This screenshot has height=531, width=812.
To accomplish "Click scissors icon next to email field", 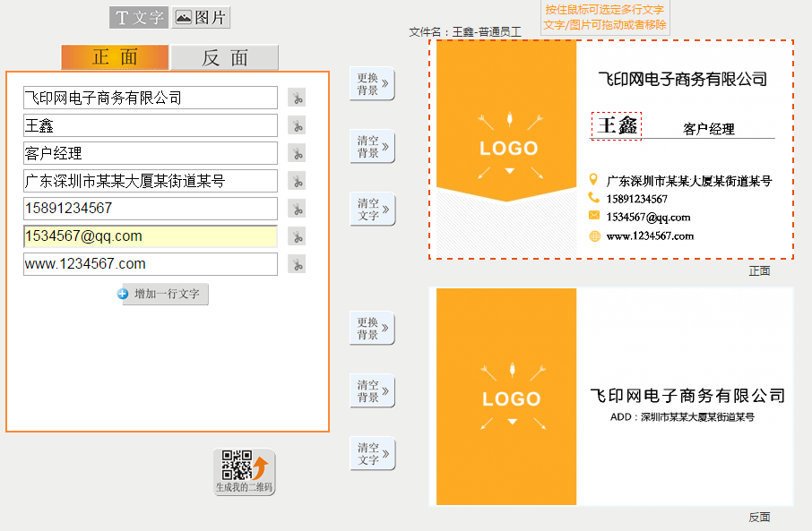I will 297,236.
